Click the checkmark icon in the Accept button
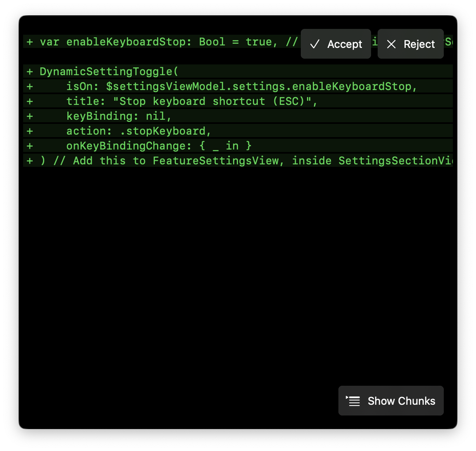The width and height of the screenshot is (476, 451). [315, 44]
